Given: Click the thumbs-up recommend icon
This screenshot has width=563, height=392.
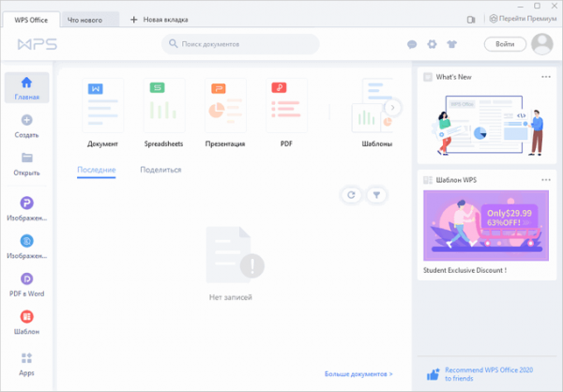Looking at the screenshot, I should pos(433,374).
